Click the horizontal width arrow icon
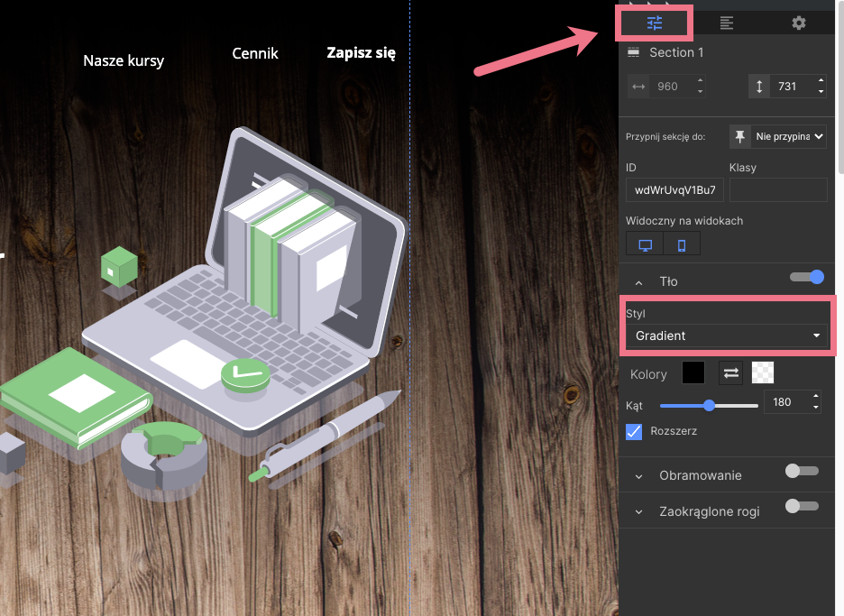The image size is (844, 616). pos(638,87)
